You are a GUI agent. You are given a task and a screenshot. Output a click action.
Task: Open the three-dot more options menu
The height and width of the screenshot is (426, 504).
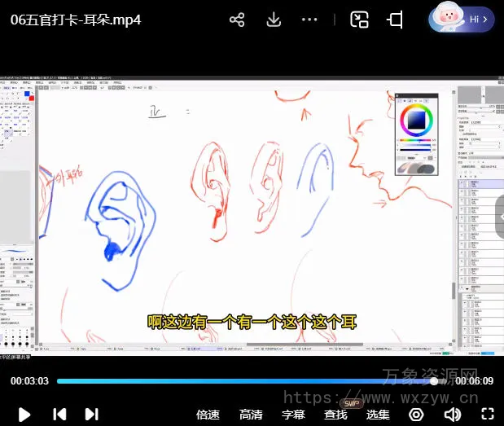309,20
